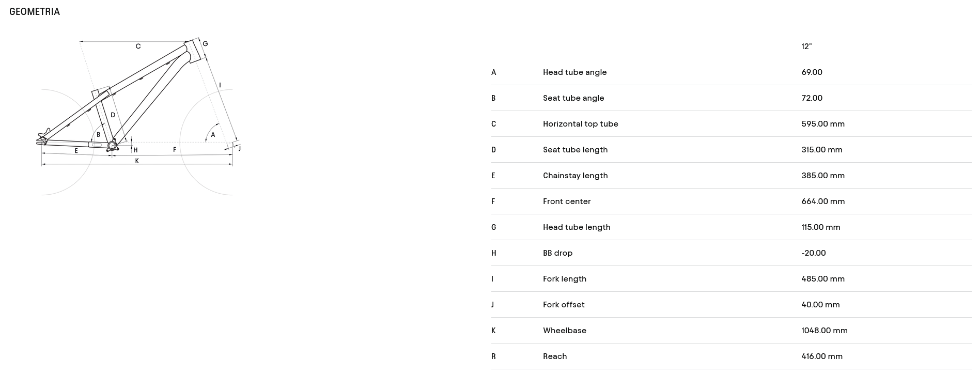Click the Head tube length row label
This screenshot has width=980, height=375.
coord(577,227)
